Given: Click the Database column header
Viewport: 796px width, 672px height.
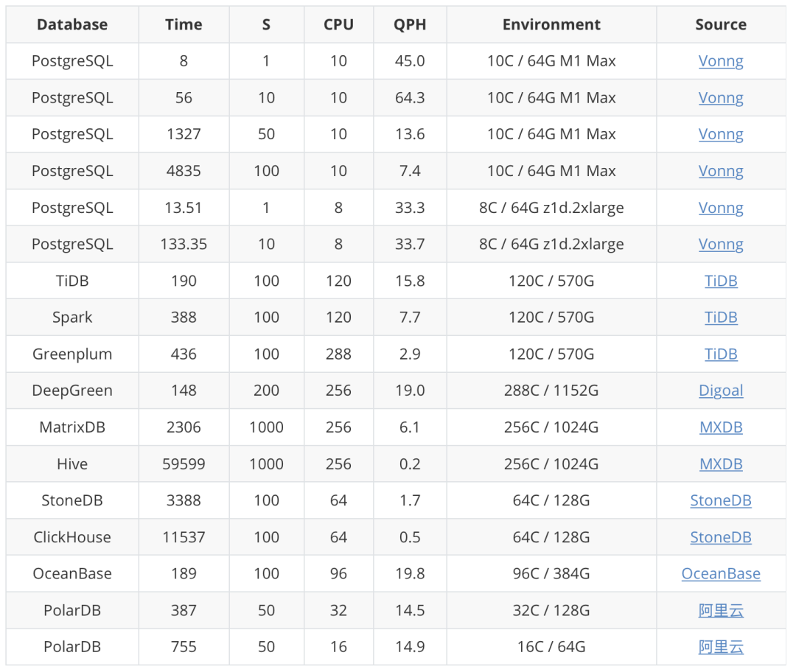Looking at the screenshot, I should tap(72, 24).
